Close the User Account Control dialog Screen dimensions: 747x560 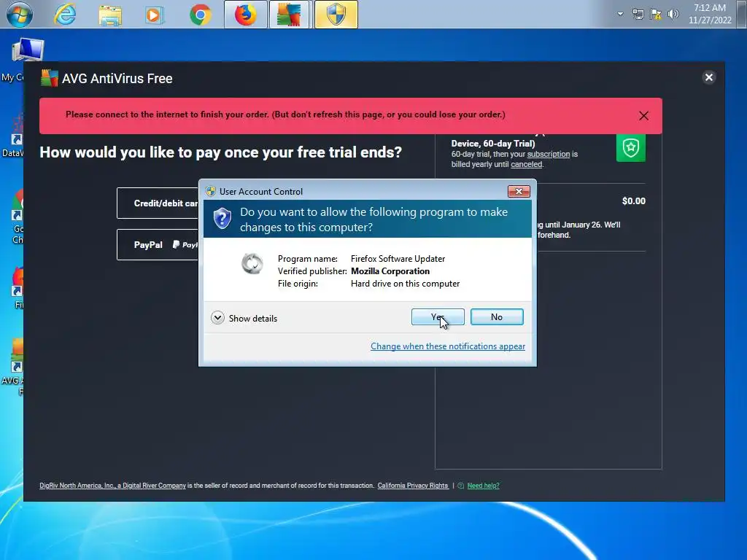point(519,192)
